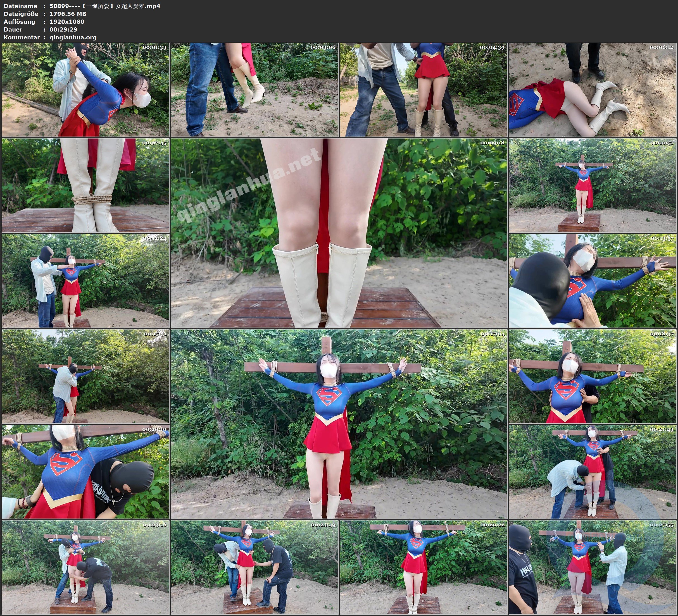Choose the thumbnail stamped 00:26:22

424,567
